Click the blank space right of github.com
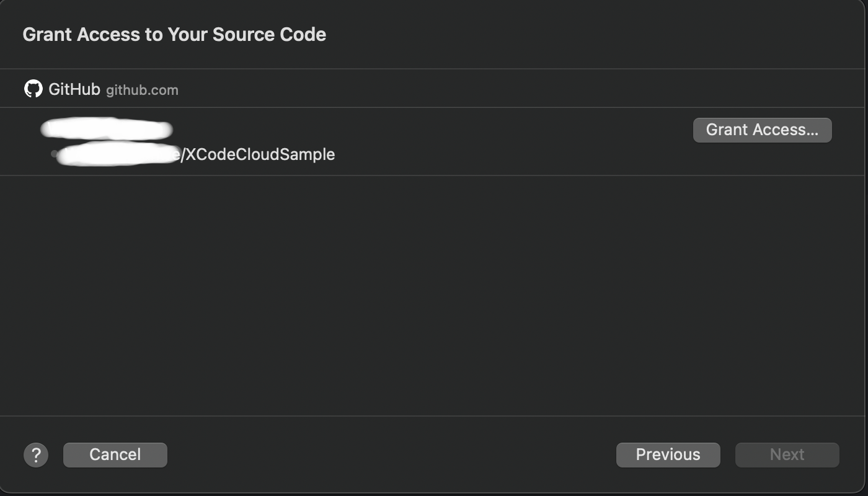 (x=496, y=89)
